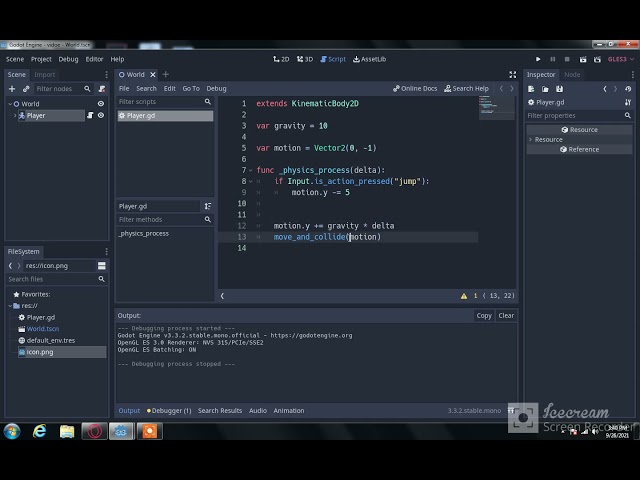The height and width of the screenshot is (480, 640).
Task: Stop the running scene
Action: click(567, 59)
